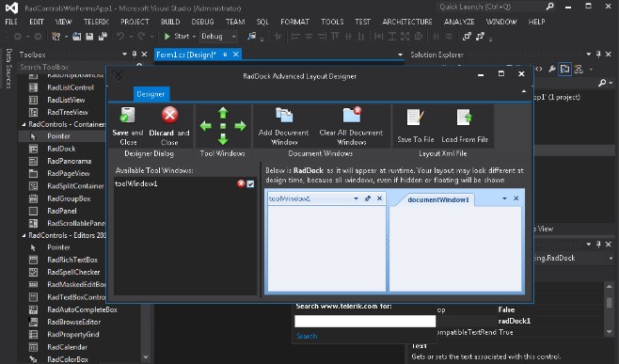This screenshot has height=364, width=619.
Task: Click the Properties grid scrollbar down arrow
Action: click(610, 332)
